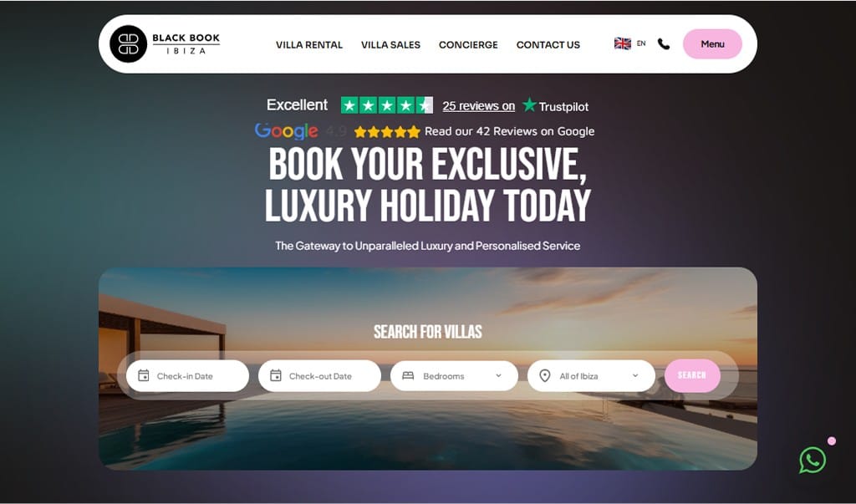Click the Black Book Ibiza logo
This screenshot has height=504, width=856.
[x=165, y=43]
